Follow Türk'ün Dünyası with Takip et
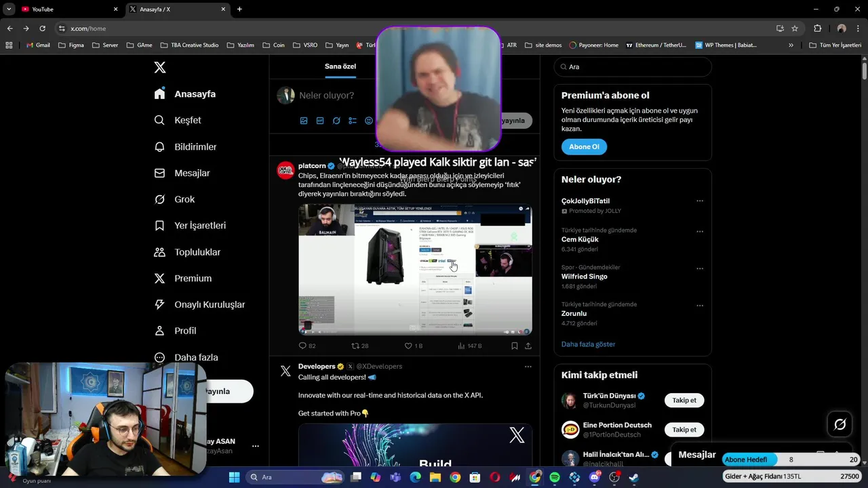868x488 pixels. 684,400
